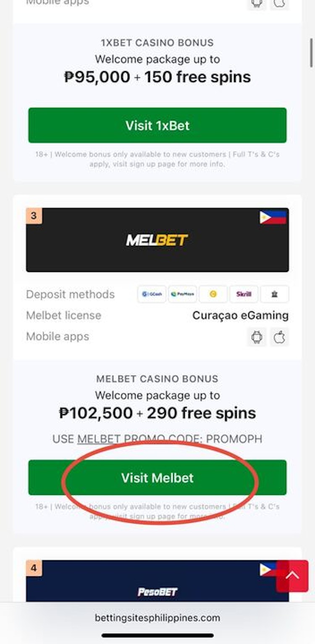Open Melbet's Apple iOS app icon
315x644 pixels.
pyautogui.click(x=279, y=337)
